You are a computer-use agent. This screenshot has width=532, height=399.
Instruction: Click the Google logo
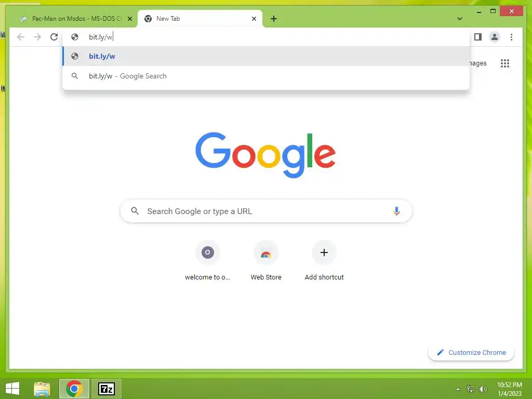(265, 155)
